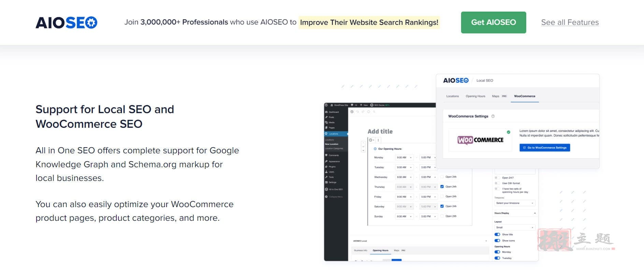Click the Add title field
Screen dimensions: 644x277
[380, 132]
